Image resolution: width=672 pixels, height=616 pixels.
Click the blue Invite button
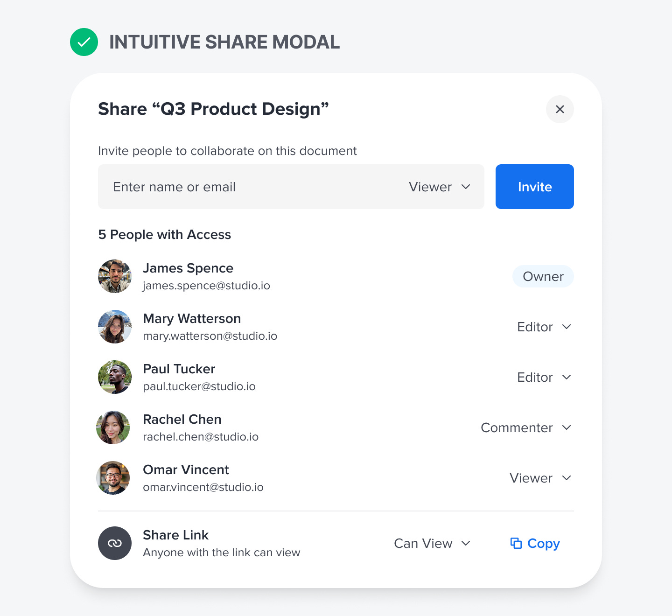click(535, 187)
